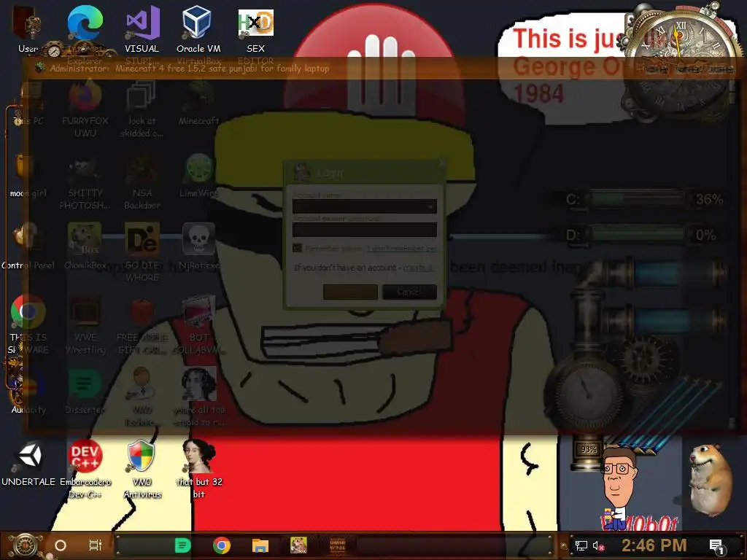
Task: Click the C: drive usage bar gadget
Action: pyautogui.click(x=638, y=198)
